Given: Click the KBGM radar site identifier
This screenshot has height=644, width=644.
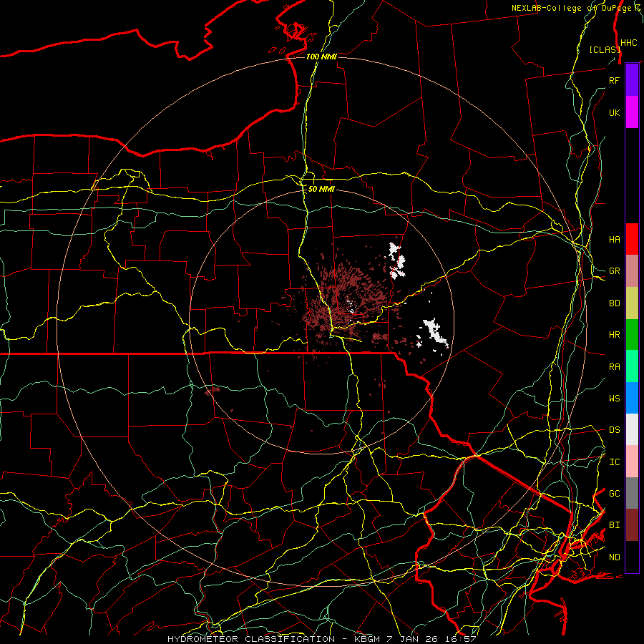Looking at the screenshot, I should click(369, 639).
